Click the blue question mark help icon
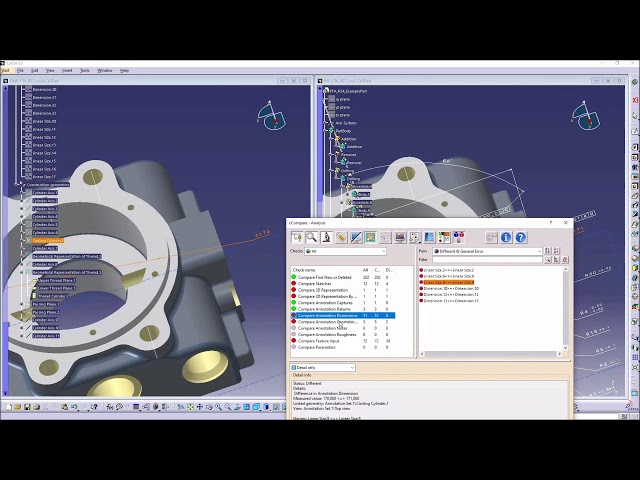 [520, 237]
